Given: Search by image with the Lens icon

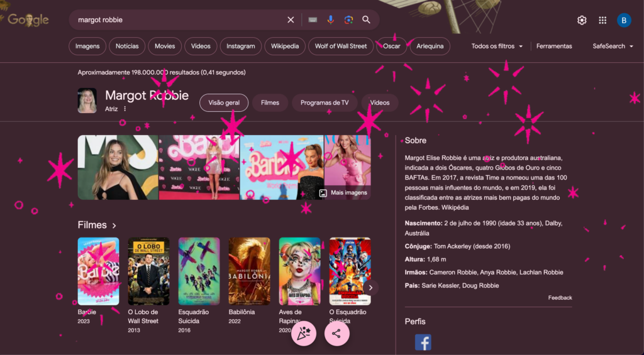Looking at the screenshot, I should pos(348,19).
